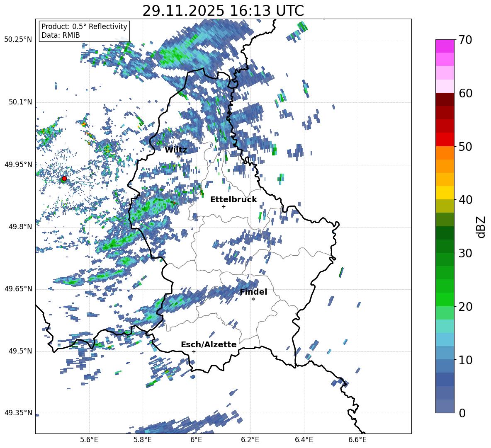Click the Wiltz location cross marker
This screenshot has height=448, width=491.
point(178,157)
